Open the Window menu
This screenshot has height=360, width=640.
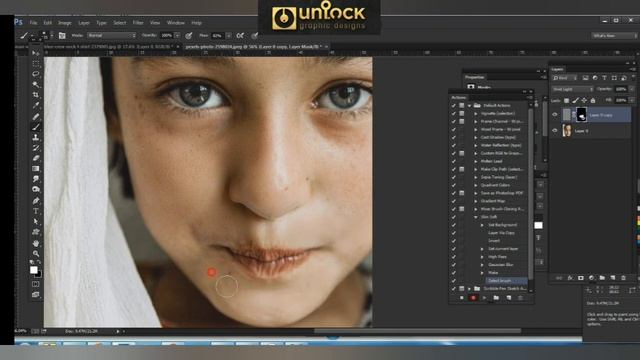pyautogui.click(x=176, y=23)
